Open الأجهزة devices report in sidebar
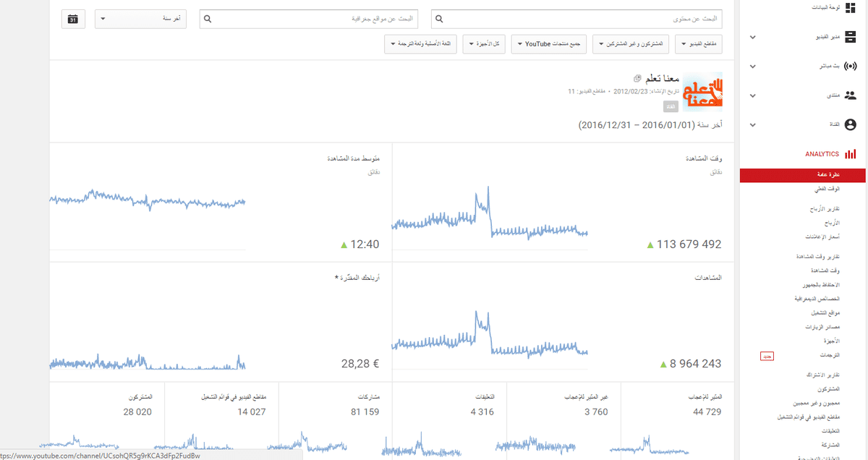868x460 pixels. tap(831, 341)
